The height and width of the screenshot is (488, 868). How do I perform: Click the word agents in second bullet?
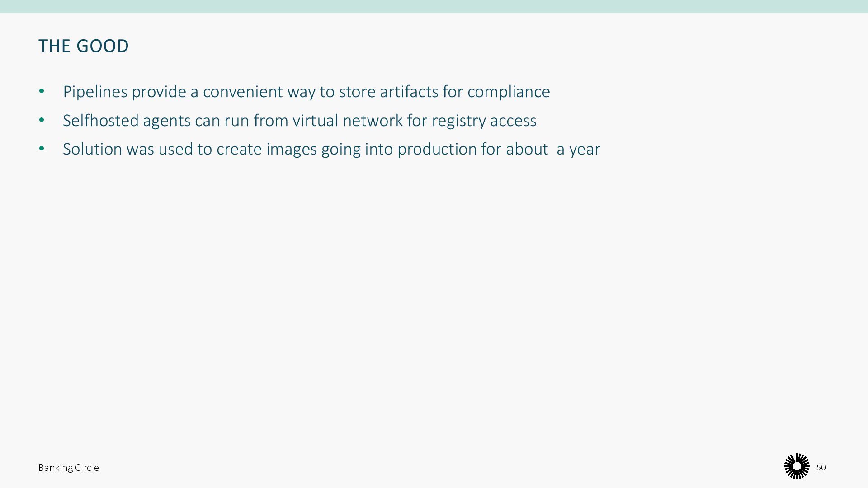(x=166, y=121)
